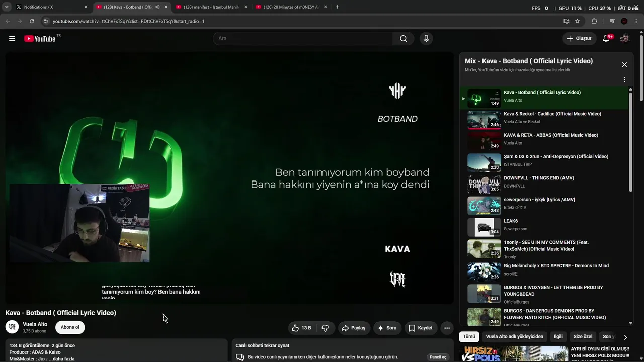The image size is (644, 362).
Task: Install or cast icon in address bar
Action: tap(566, 21)
